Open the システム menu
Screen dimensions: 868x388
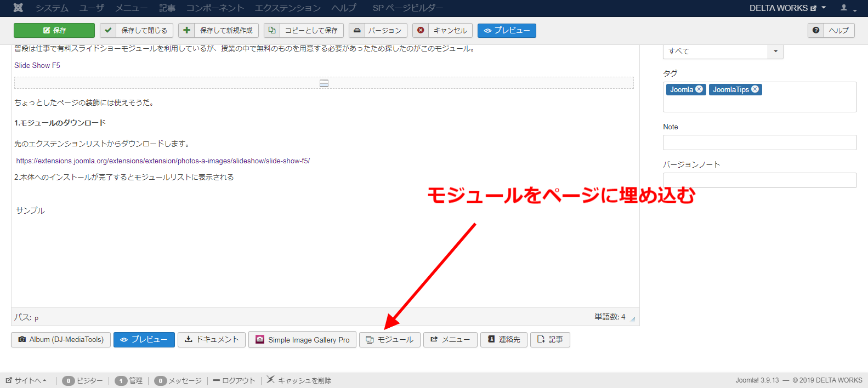52,8
